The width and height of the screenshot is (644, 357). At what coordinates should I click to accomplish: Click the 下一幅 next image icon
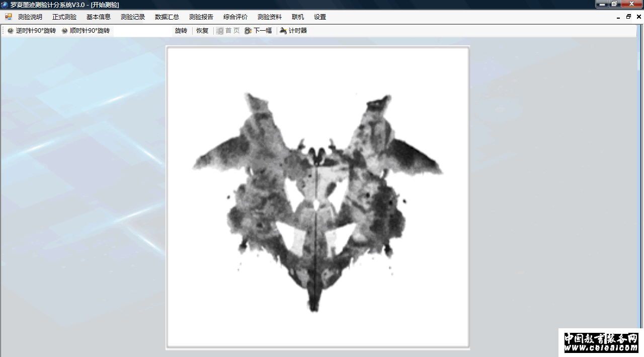tap(248, 31)
